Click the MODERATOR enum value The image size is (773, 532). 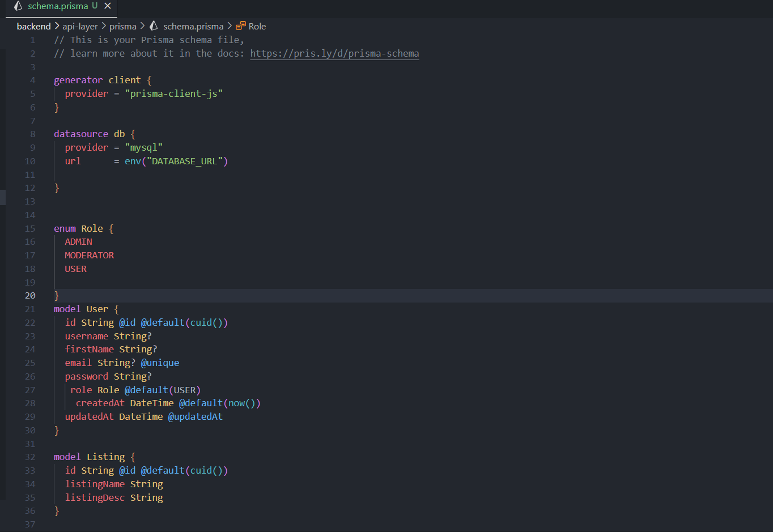point(90,256)
